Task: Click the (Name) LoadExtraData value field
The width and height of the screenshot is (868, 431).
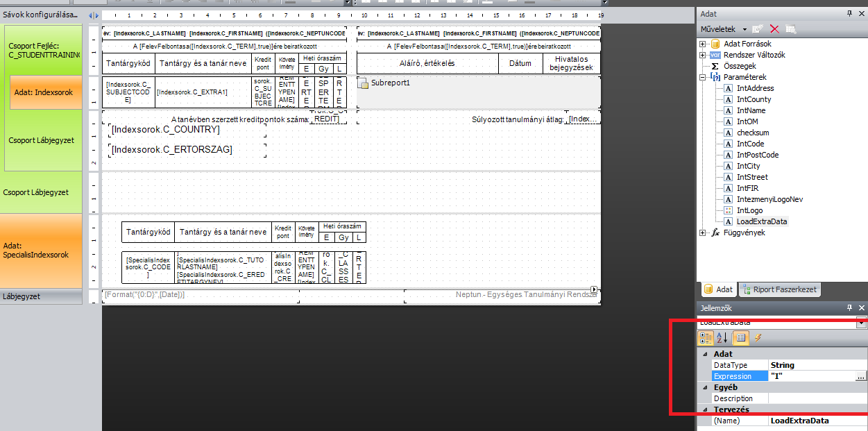Action: click(817, 421)
